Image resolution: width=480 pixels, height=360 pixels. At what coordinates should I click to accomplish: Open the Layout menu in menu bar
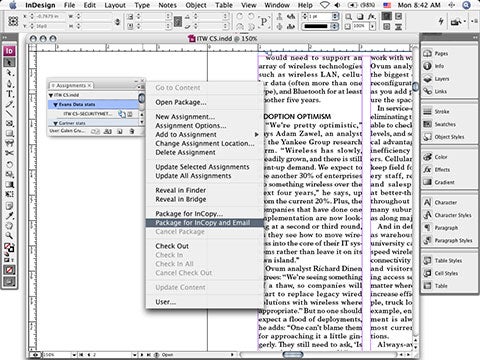coord(115,5)
